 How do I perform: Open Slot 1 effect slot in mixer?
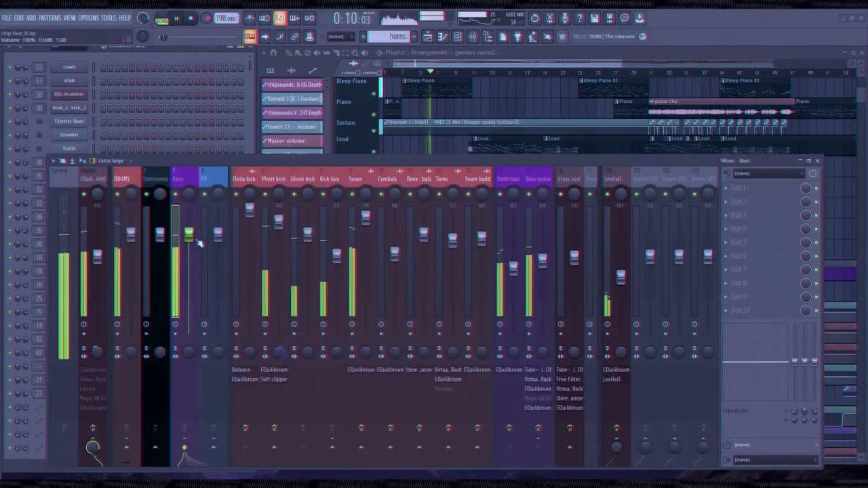point(763,188)
